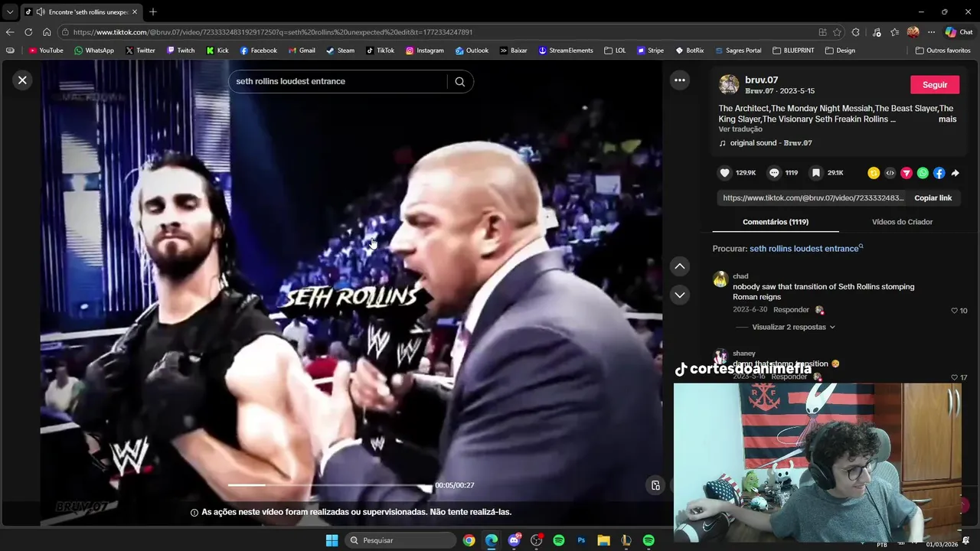Open 'Outros favoritos' folder
This screenshot has width=980, height=551.
coord(942,51)
